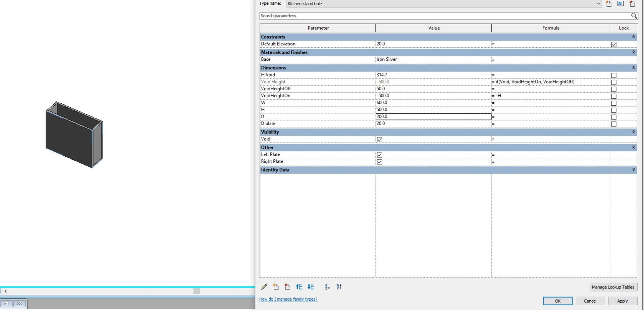
Task: Click the Move Parameter Down icon
Action: 311,287
